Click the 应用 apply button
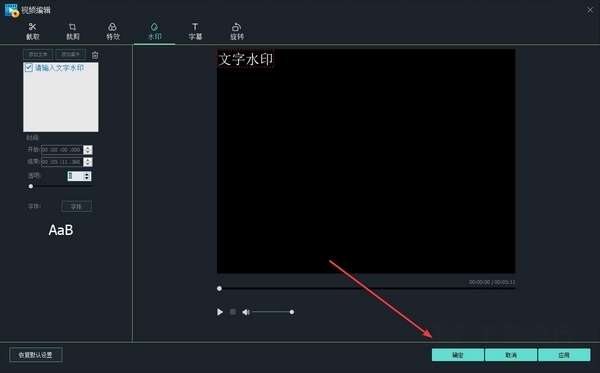 pos(564,355)
